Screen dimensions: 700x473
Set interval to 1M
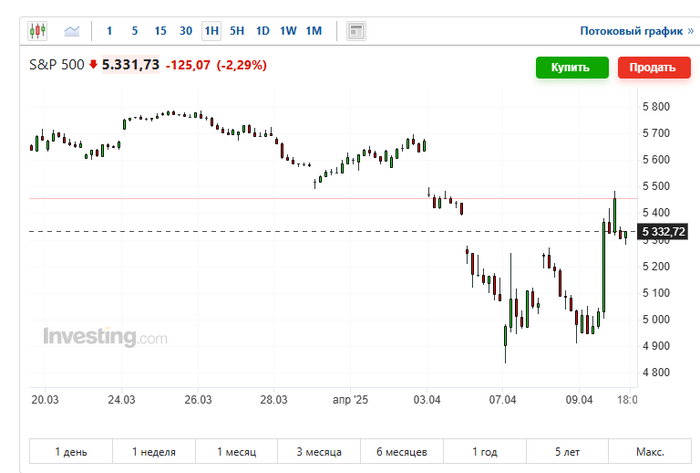[314, 31]
